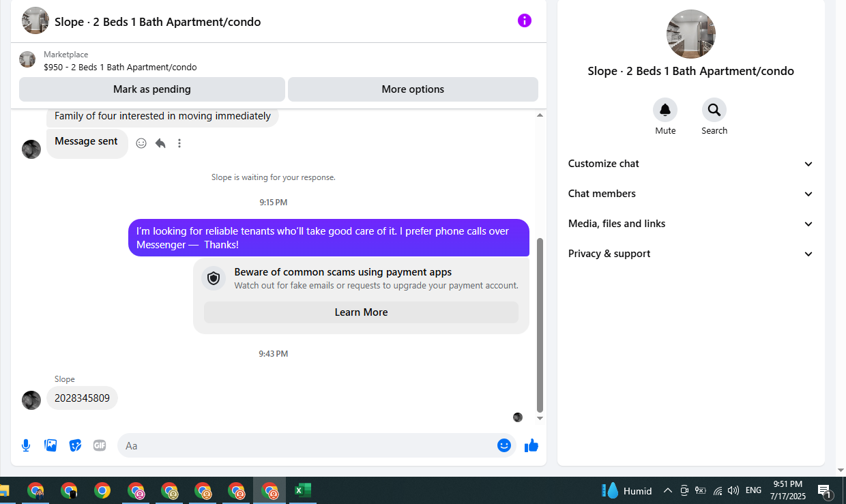Click the small seen-by avatar indicator

pos(518,417)
